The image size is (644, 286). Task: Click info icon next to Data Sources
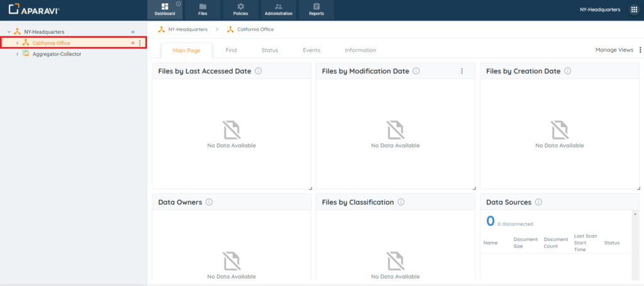538,202
